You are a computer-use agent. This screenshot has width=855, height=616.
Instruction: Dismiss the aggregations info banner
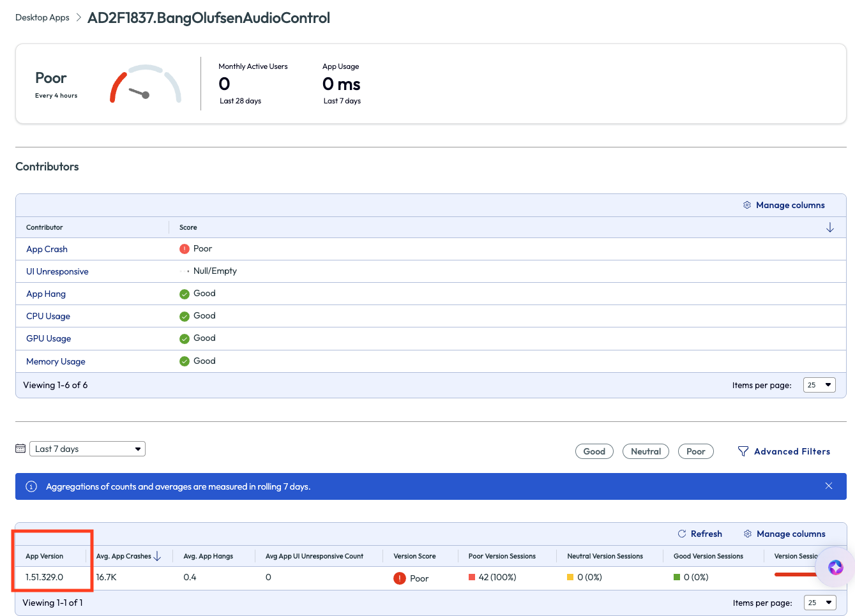[828, 486]
